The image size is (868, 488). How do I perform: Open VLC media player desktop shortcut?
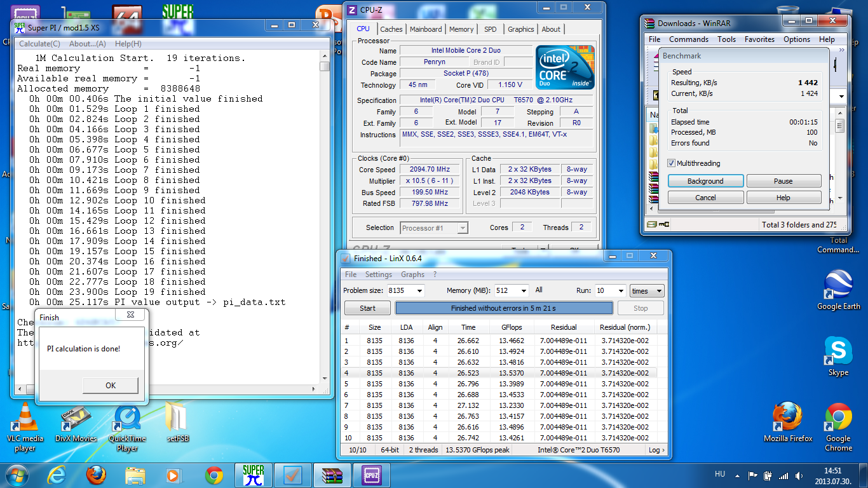[x=25, y=426]
